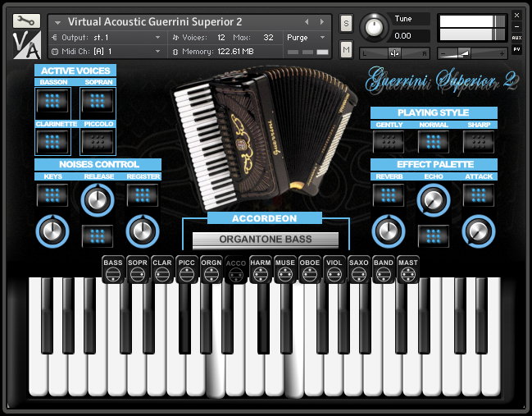
Task: Click the Mute M button
Action: (x=346, y=49)
